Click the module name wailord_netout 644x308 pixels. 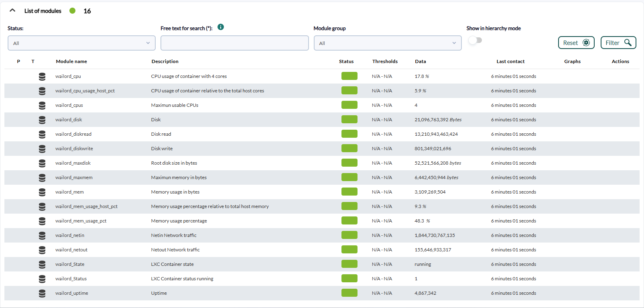click(x=71, y=250)
